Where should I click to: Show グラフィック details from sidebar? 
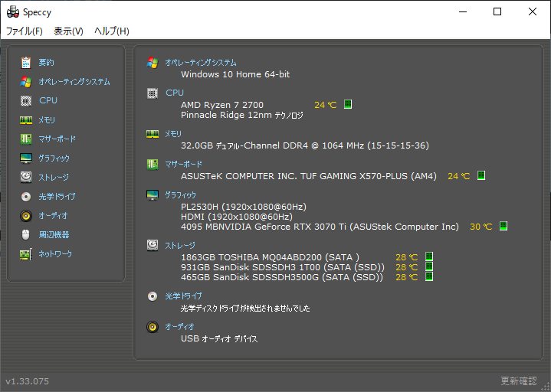(x=54, y=158)
